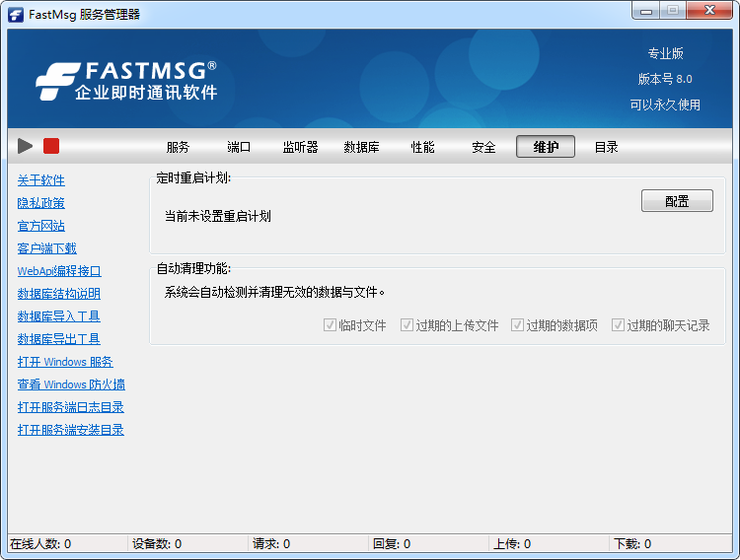This screenshot has width=740, height=560.
Task: Open the 监听器 tab
Action: pos(300,147)
